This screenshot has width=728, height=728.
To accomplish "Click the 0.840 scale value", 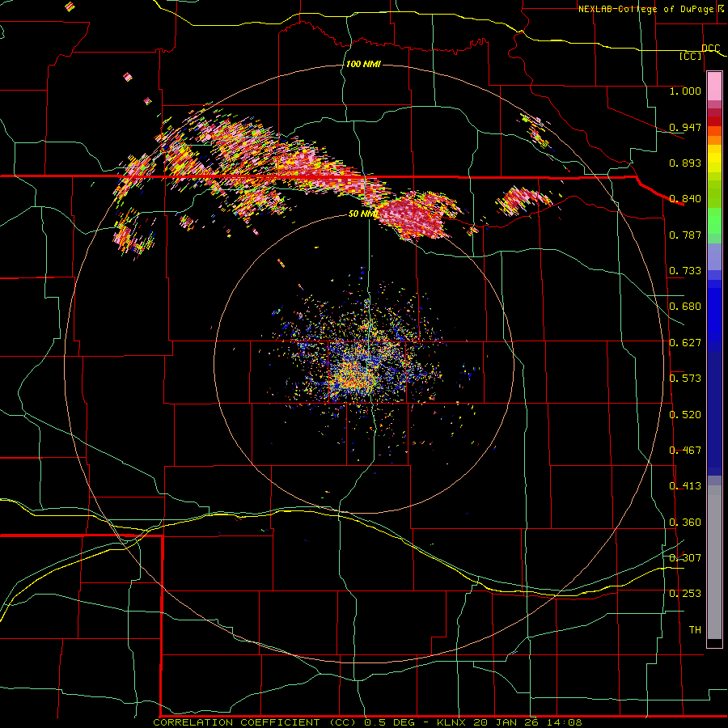I will click(685, 199).
